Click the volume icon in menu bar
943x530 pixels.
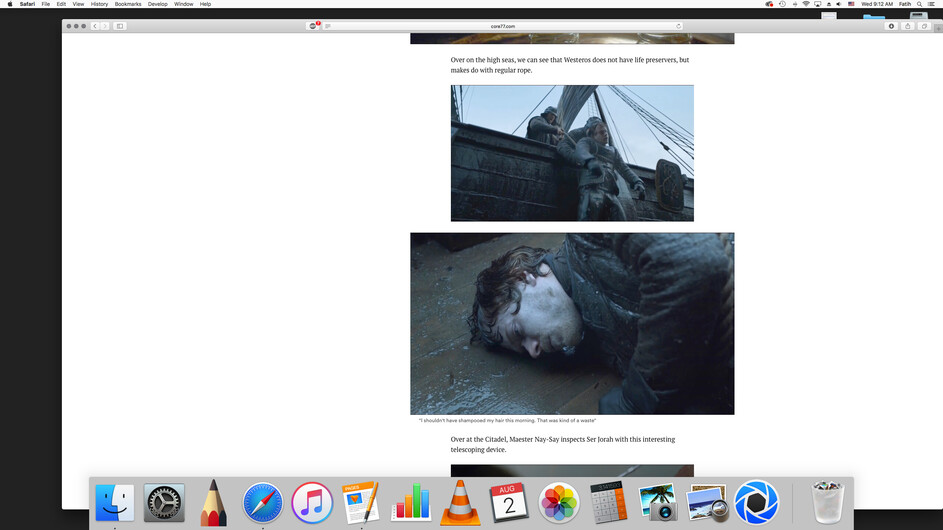coord(839,4)
